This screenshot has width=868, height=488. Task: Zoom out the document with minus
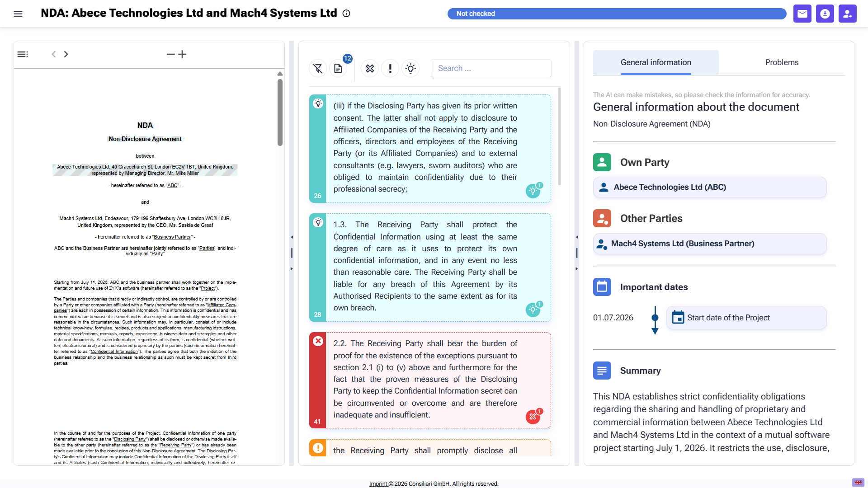pos(170,54)
